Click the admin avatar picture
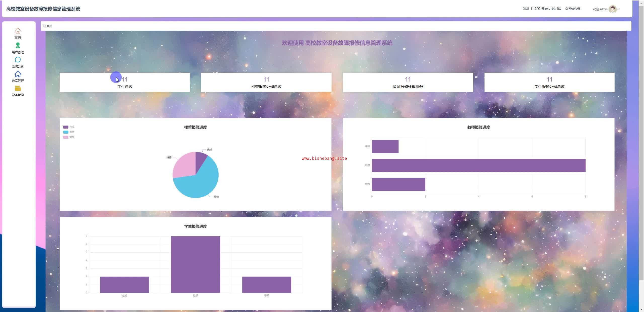This screenshot has width=644, height=312. pyautogui.click(x=612, y=9)
